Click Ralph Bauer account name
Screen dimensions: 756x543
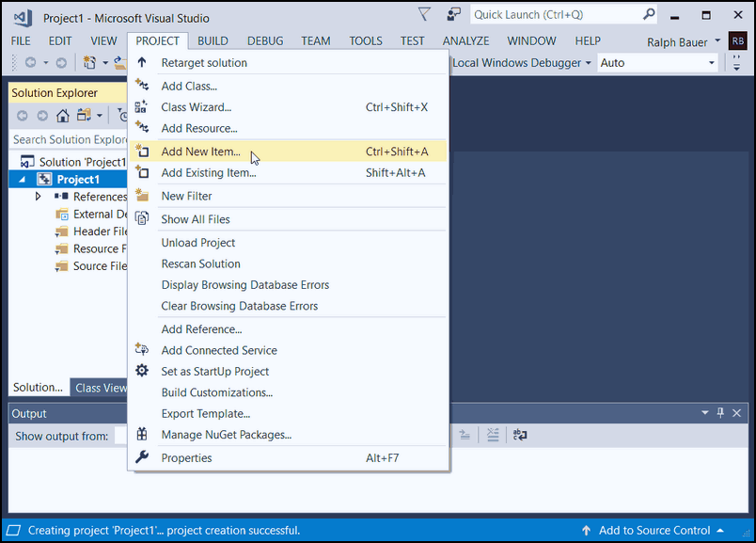tap(677, 42)
